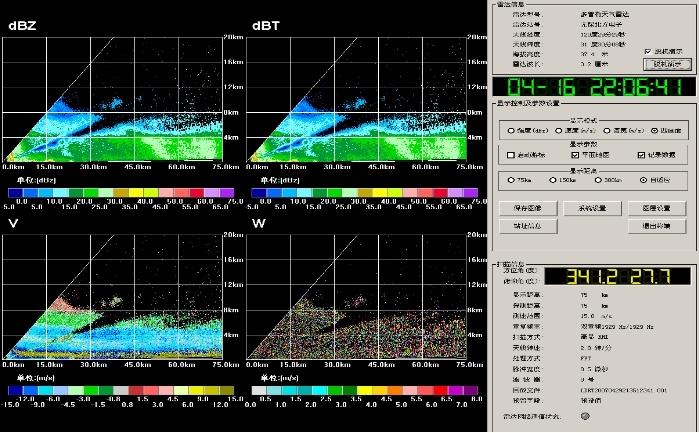Click the purple swatch on dBZ color bar
699x433 pixels.
[225, 190]
